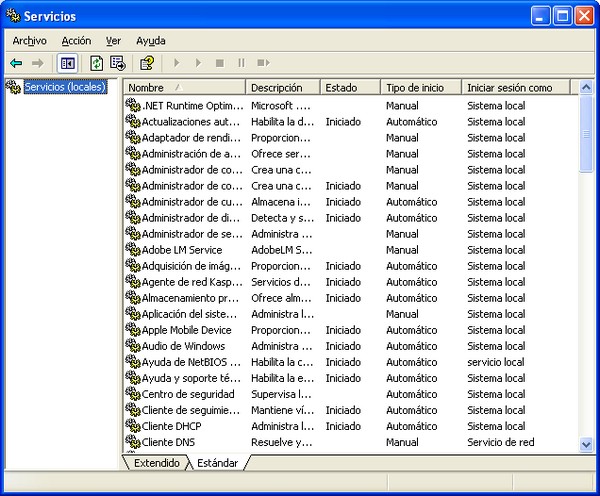Screen dimensions: 600x496
Task: Click the scrollbar down arrow
Action: coord(586,444)
